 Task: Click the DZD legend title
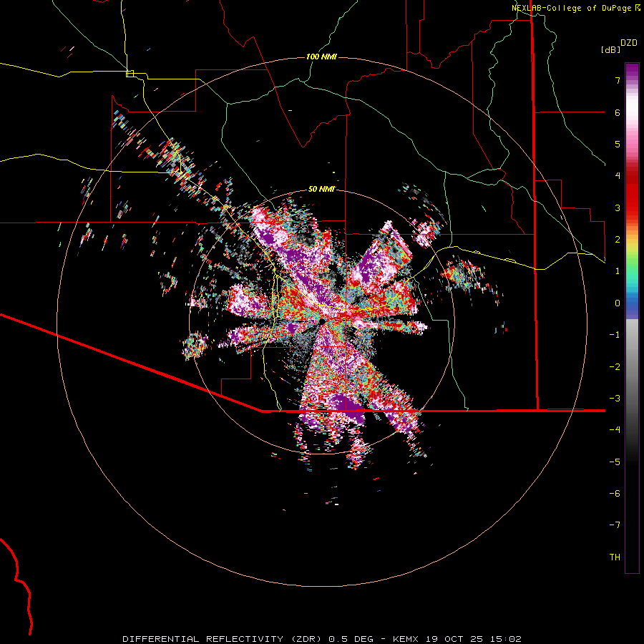pyautogui.click(x=629, y=43)
